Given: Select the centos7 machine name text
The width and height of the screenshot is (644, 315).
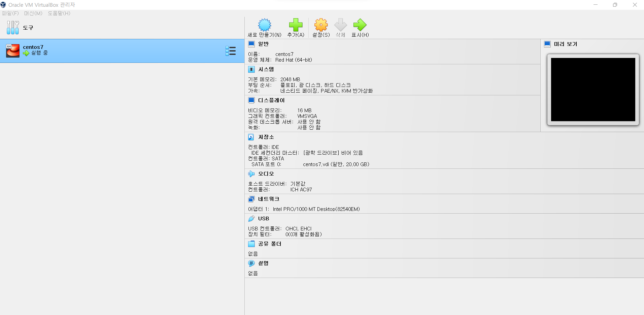Looking at the screenshot, I should [x=33, y=47].
